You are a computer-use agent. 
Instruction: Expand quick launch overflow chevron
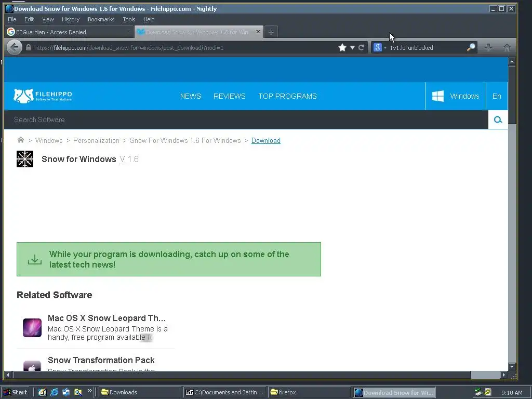coord(89,391)
